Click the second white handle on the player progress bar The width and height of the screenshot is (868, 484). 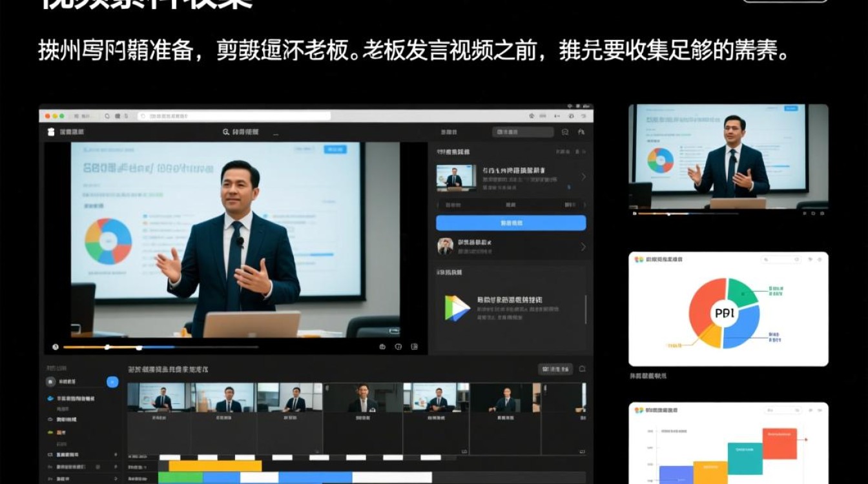(x=139, y=347)
